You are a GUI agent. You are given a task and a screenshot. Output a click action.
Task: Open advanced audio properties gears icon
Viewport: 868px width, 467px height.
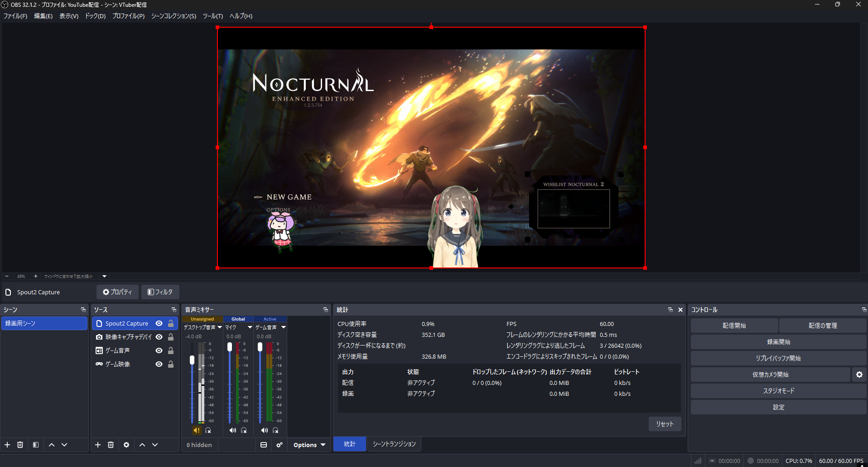(x=280, y=445)
